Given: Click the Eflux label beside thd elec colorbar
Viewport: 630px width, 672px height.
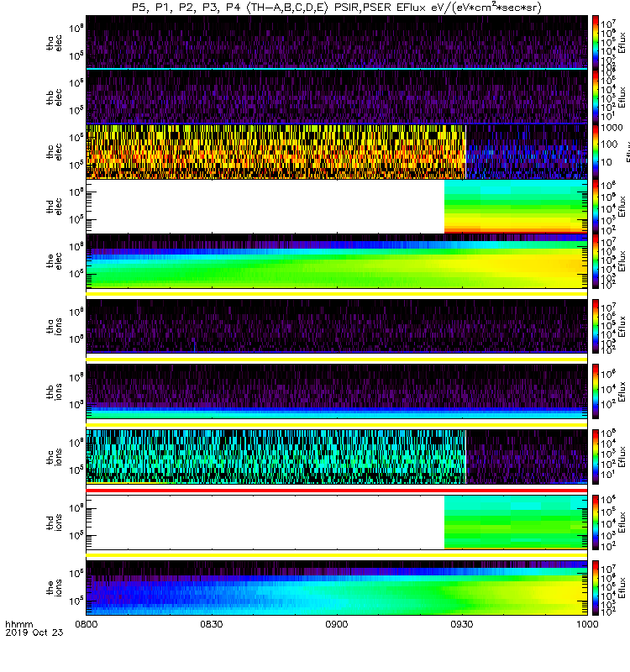Looking at the screenshot, I should [x=622, y=207].
